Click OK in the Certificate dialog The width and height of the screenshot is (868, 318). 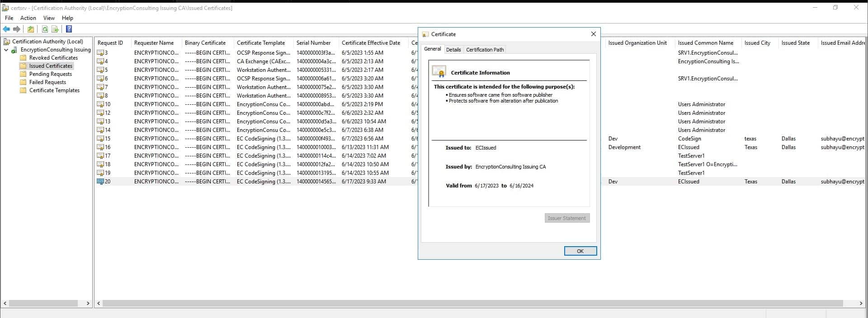pyautogui.click(x=580, y=251)
